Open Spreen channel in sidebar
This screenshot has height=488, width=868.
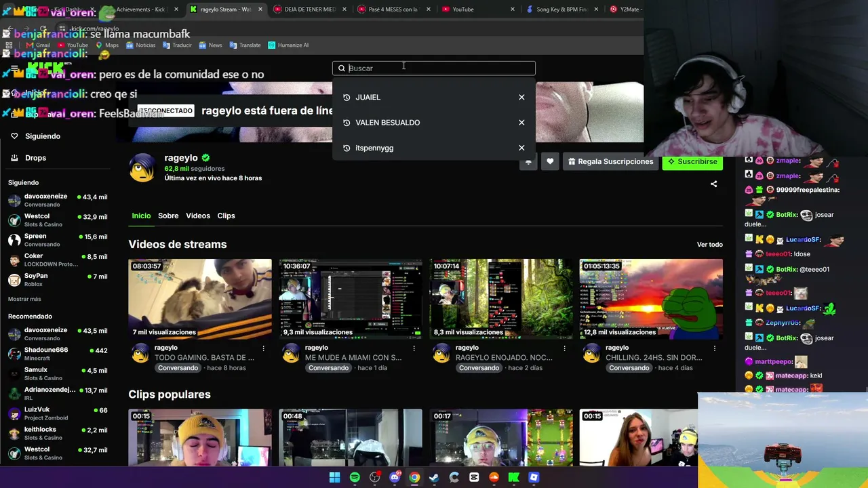58,240
